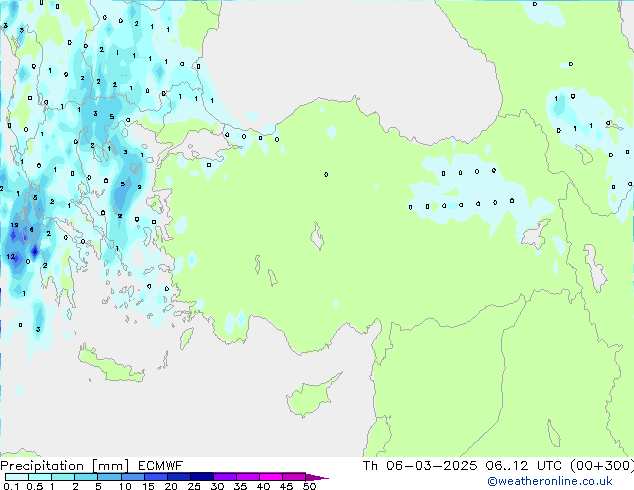Click the 25–30 mm dark navy legend swatch
The height and width of the screenshot is (490, 634).
[x=201, y=477]
